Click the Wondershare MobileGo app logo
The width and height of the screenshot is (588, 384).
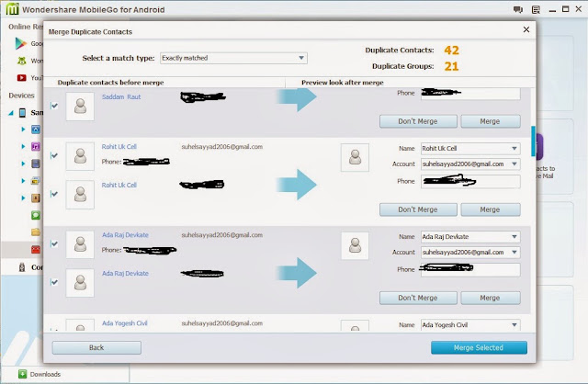click(x=12, y=8)
